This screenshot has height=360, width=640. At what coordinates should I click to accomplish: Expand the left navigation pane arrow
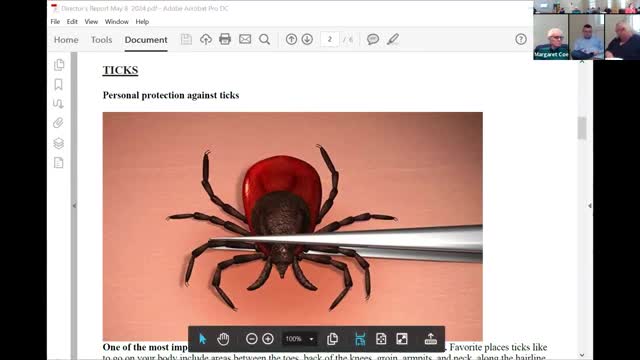(x=74, y=206)
